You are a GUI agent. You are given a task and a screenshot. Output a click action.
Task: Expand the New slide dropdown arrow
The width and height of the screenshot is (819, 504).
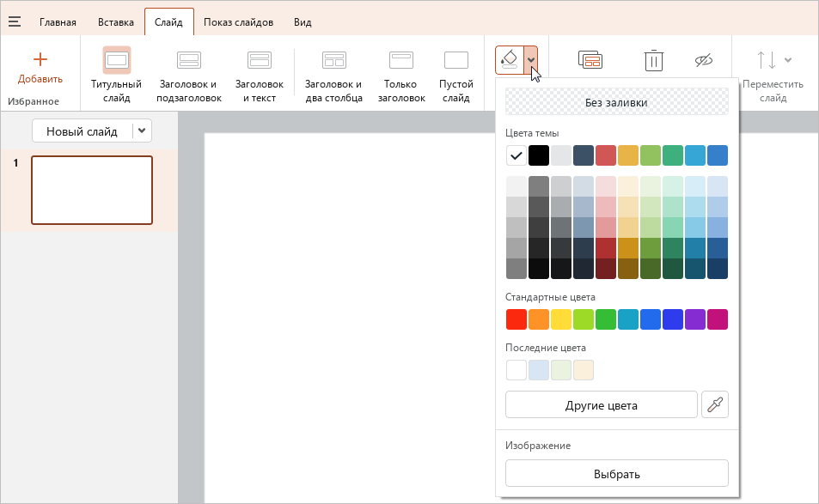coord(142,131)
